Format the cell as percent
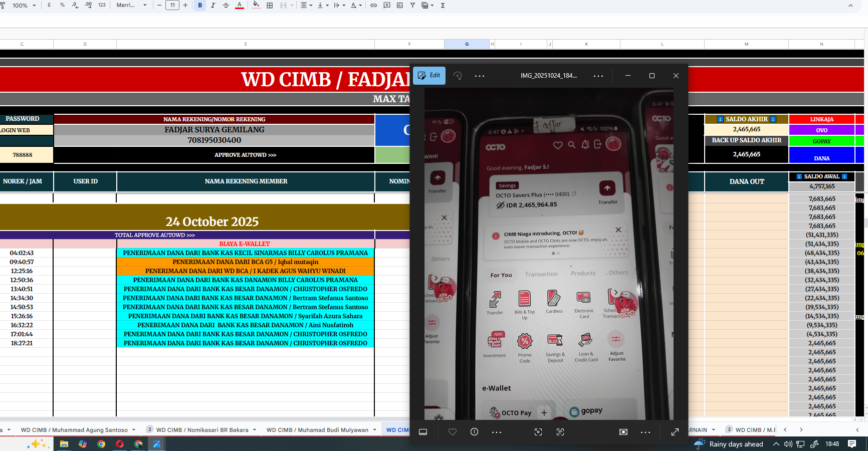Image resolution: width=868 pixels, height=451 pixels. (x=62, y=5)
